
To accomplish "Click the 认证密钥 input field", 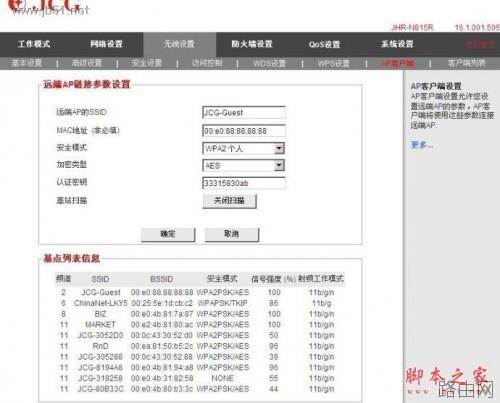I will [x=244, y=183].
